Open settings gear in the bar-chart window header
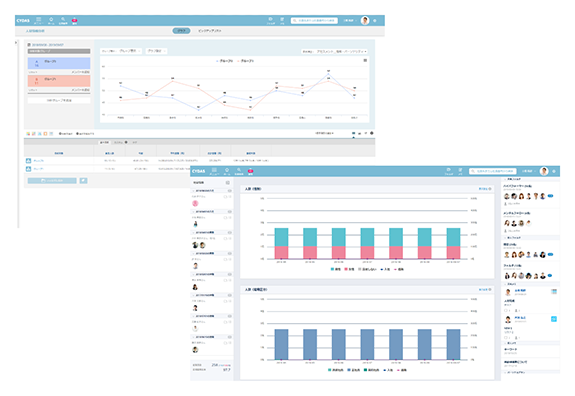Image resolution: width=575 pixels, height=396 pixels. click(x=554, y=171)
